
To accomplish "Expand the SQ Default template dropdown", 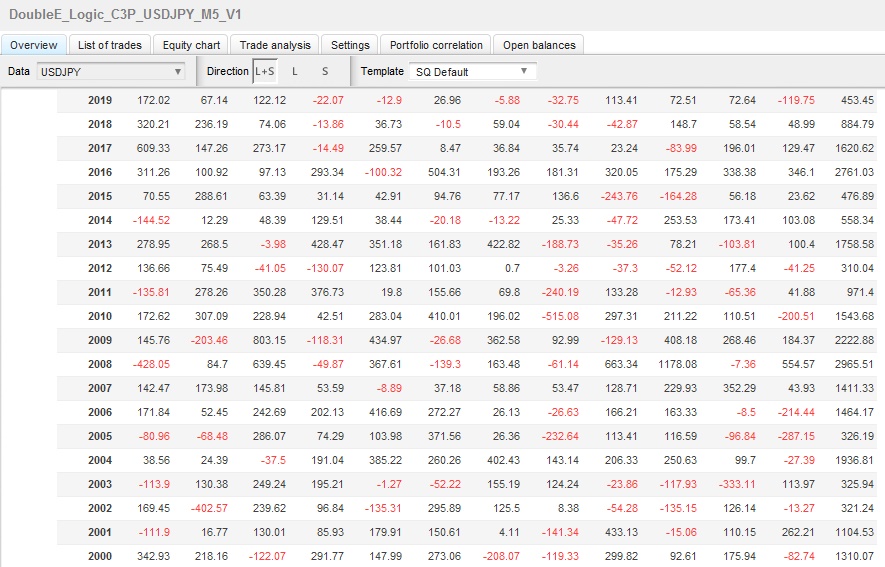I will (x=472, y=72).
